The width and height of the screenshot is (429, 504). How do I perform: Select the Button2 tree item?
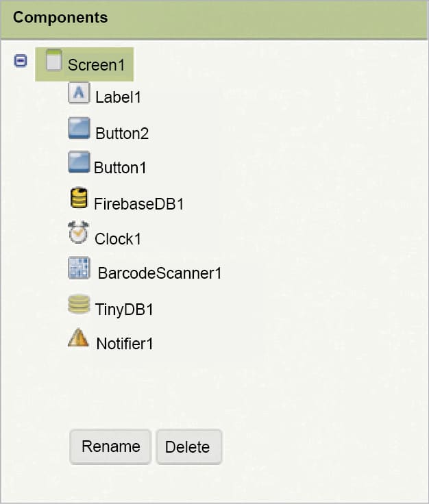[x=122, y=134]
